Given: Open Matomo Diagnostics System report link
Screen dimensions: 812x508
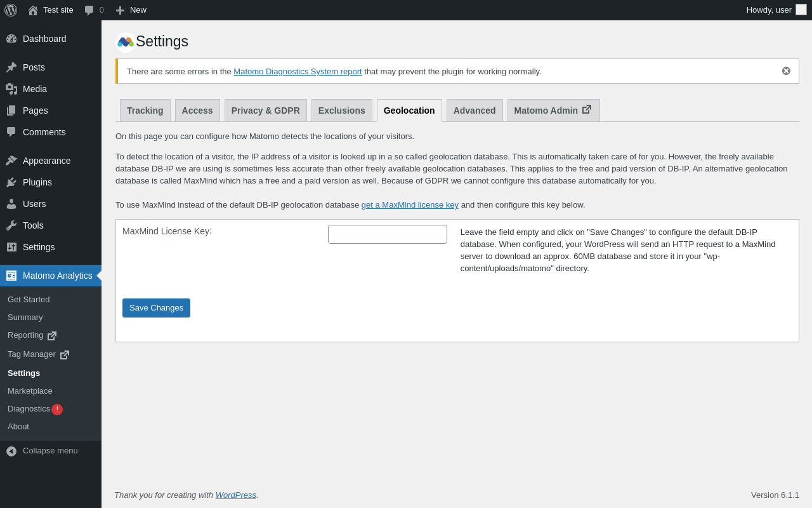Looking at the screenshot, I should pyautogui.click(x=298, y=72).
